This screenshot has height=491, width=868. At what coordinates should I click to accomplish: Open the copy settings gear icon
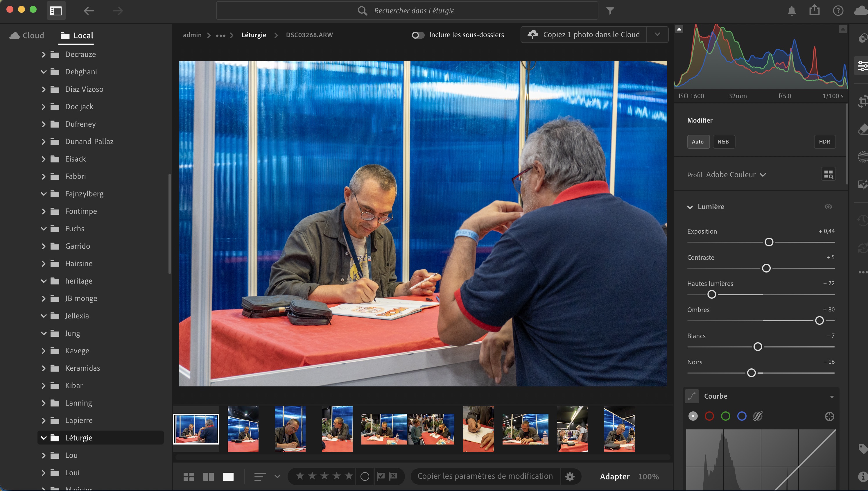point(570,476)
